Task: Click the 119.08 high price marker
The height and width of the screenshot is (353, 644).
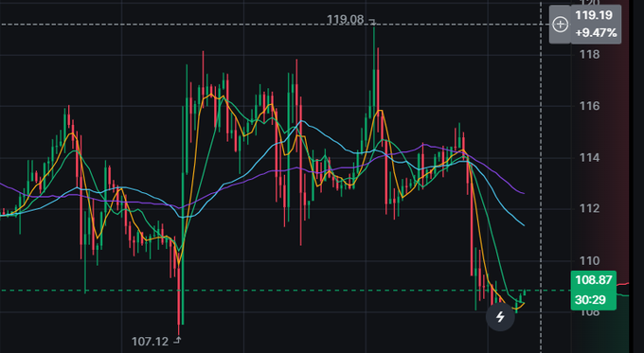Action: pyautogui.click(x=346, y=19)
